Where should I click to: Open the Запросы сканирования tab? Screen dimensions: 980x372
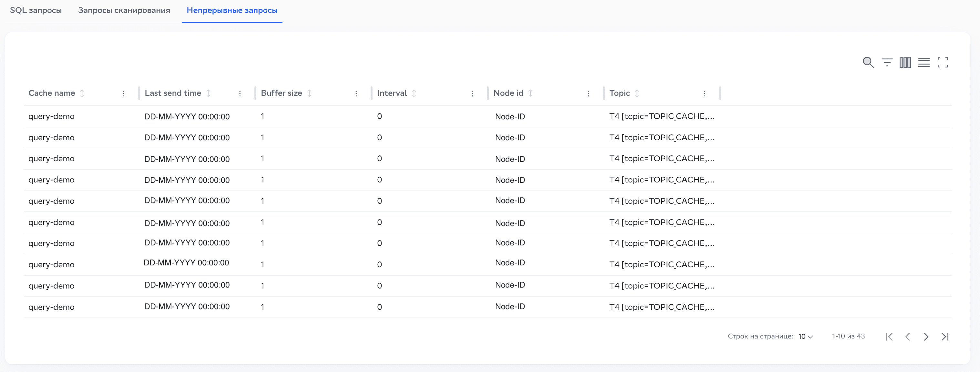[x=124, y=11]
